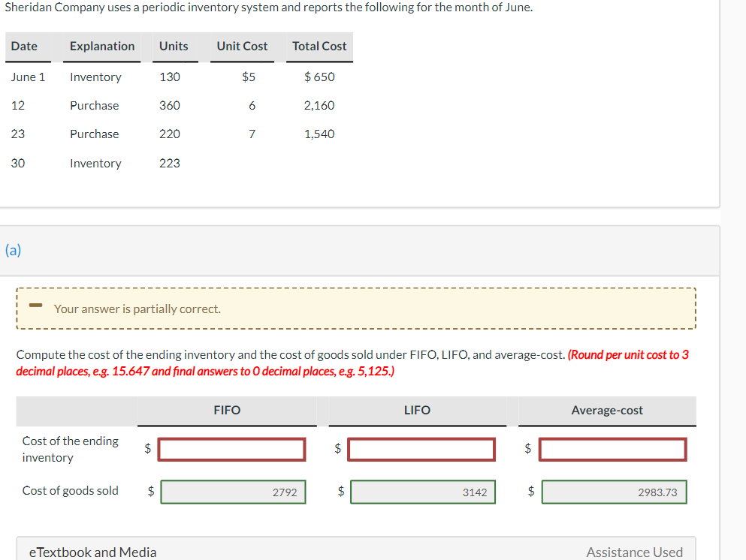
Task: Click the 'Your answer is partially correct.' message
Action: [137, 309]
